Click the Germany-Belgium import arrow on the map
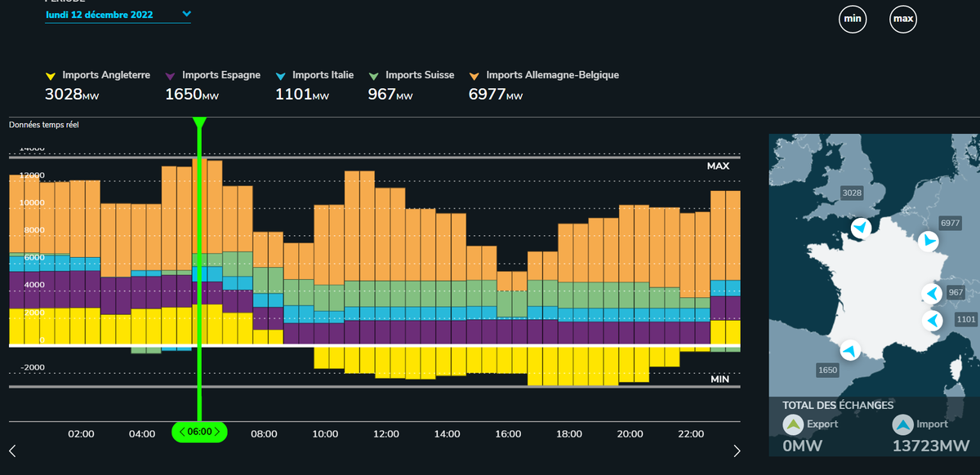The image size is (980, 475). 928,242
